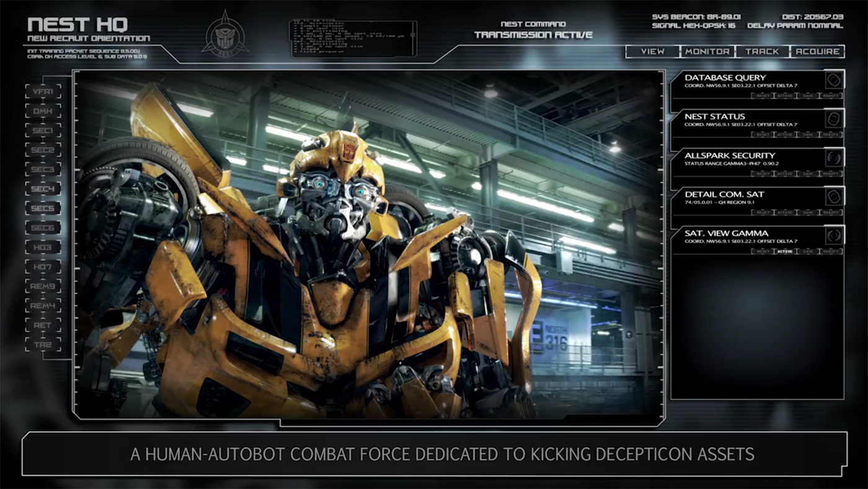Select the REM9 sidebar channel

pos(43,286)
